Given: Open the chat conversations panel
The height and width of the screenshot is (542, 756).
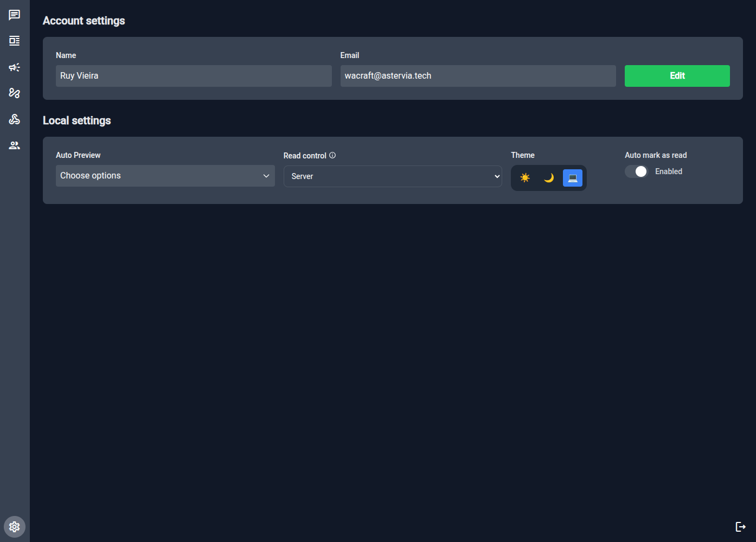Looking at the screenshot, I should [14, 15].
